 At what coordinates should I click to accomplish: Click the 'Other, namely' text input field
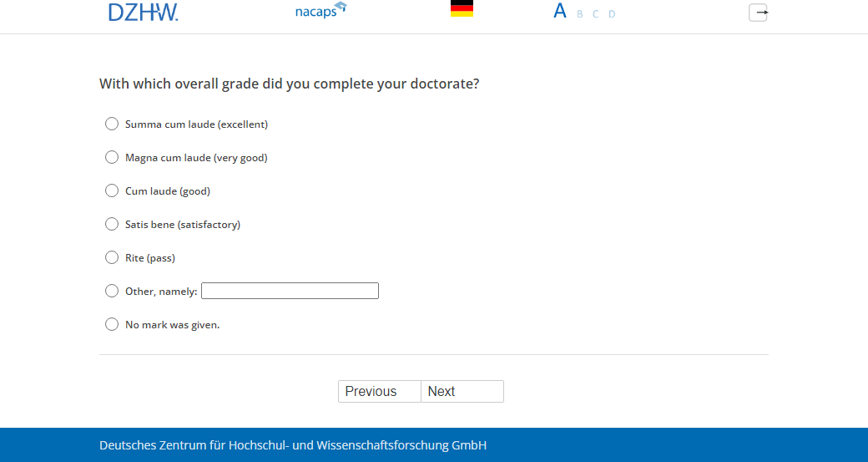click(x=290, y=291)
